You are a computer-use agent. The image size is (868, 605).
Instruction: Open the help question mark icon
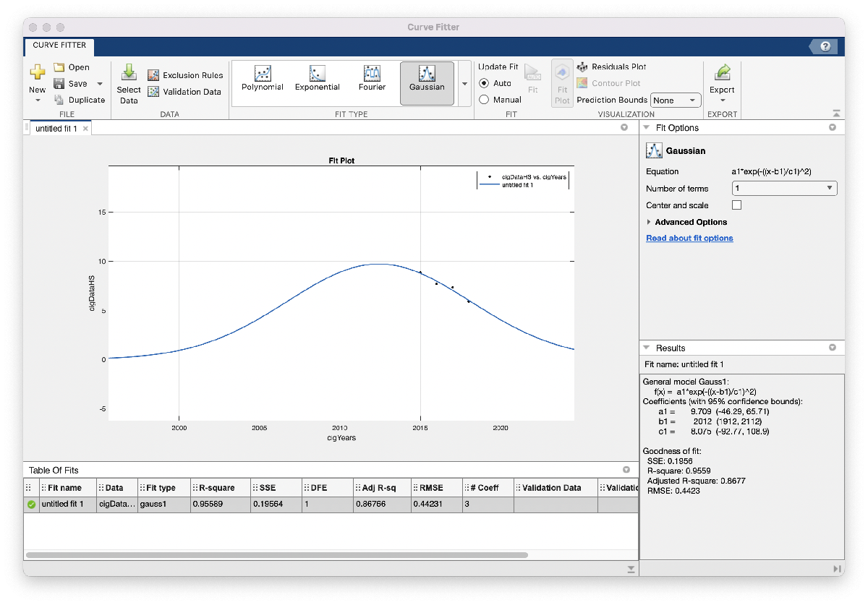tap(825, 47)
